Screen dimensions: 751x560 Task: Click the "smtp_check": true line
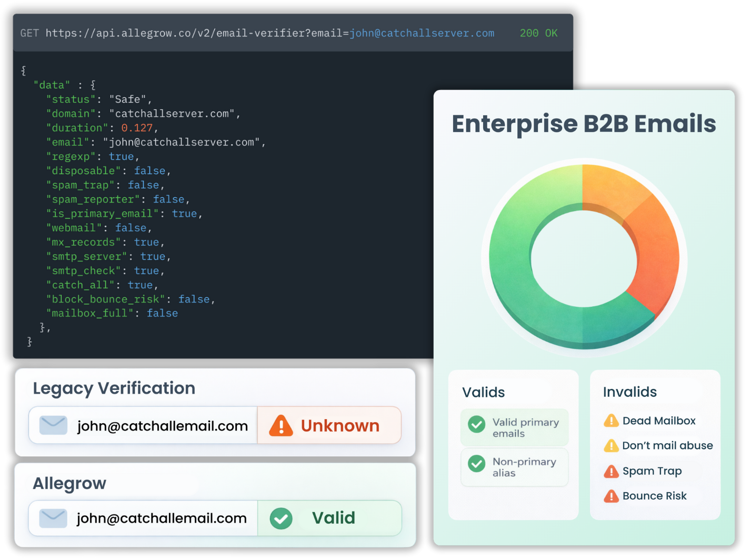pos(105,271)
